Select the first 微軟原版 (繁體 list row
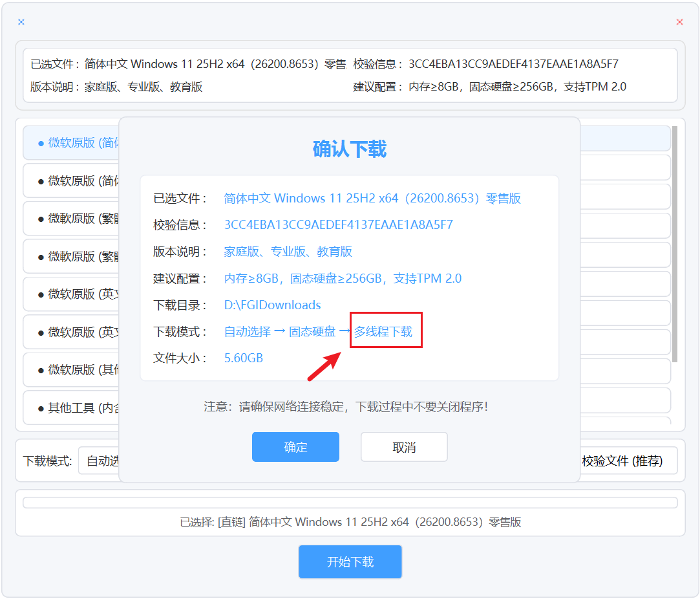Image resolution: width=700 pixels, height=599 pixels. (72, 219)
